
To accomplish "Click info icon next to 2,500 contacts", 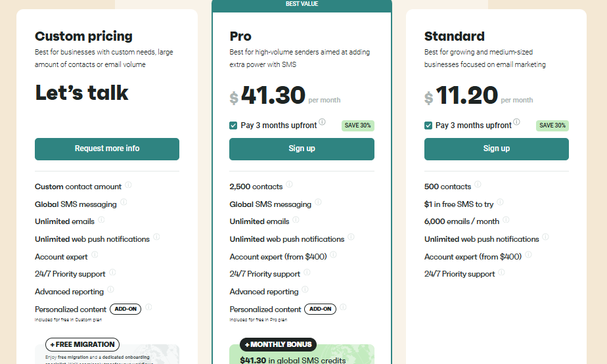I will pos(289,185).
